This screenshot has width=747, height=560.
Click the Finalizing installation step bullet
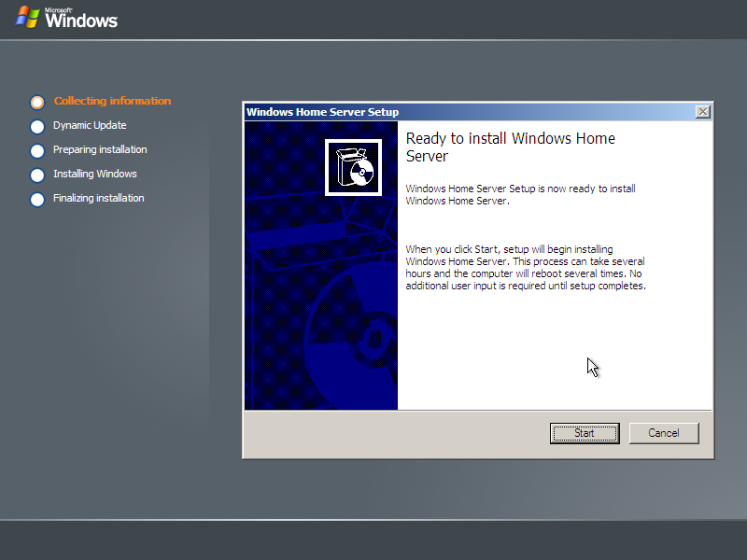click(x=37, y=199)
